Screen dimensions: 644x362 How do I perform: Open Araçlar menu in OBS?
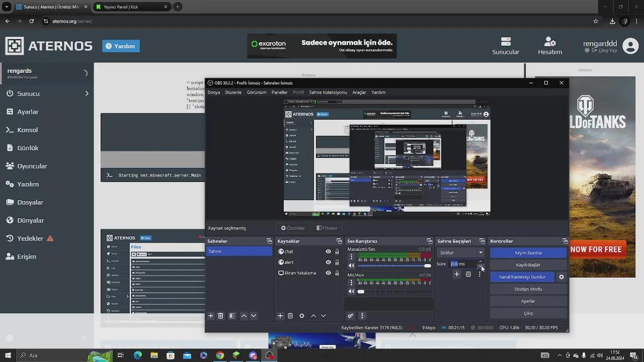tap(359, 93)
